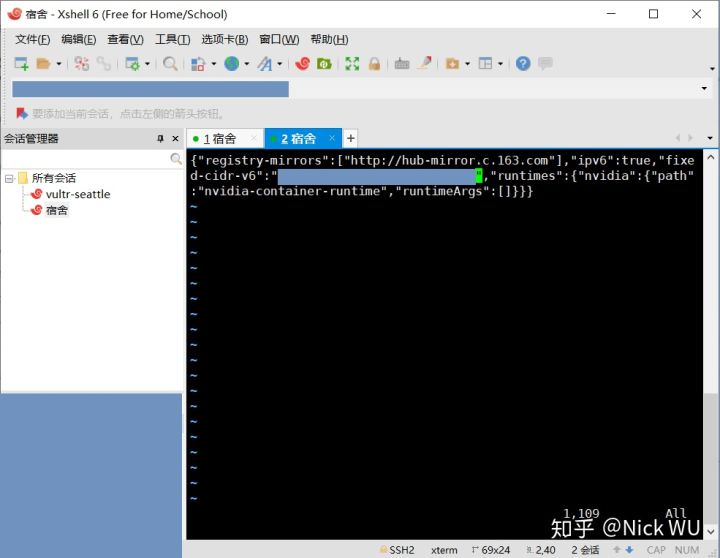The height and width of the screenshot is (558, 720).
Task: Expand window layout dropdown arrow
Action: coord(501,64)
